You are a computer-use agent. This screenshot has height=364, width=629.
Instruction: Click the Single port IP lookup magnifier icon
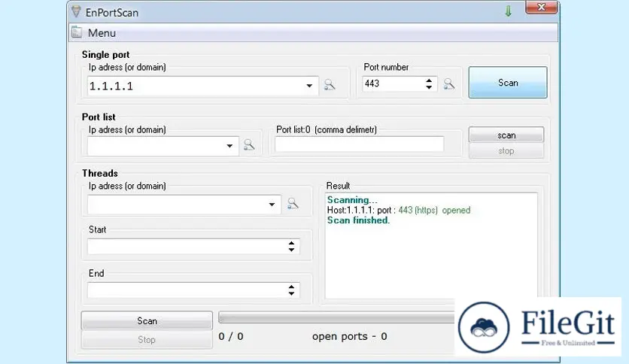point(330,84)
